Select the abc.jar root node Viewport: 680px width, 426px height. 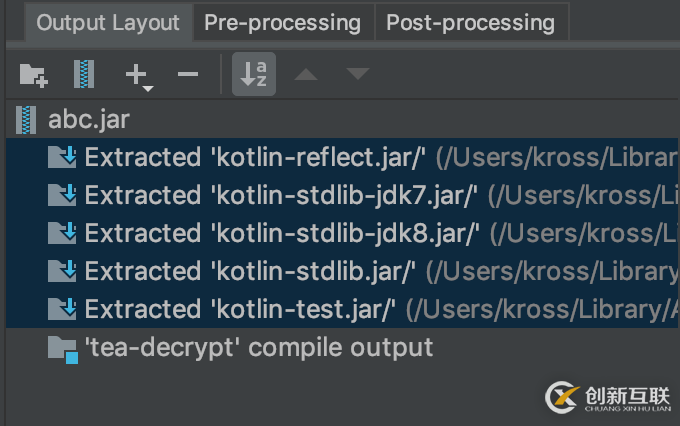(88, 120)
